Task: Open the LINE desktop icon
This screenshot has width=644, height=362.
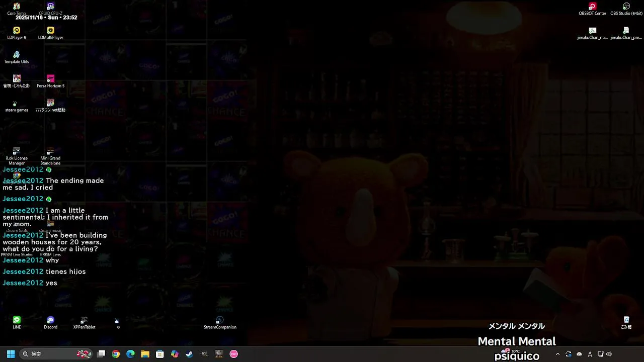Action: pyautogui.click(x=17, y=322)
